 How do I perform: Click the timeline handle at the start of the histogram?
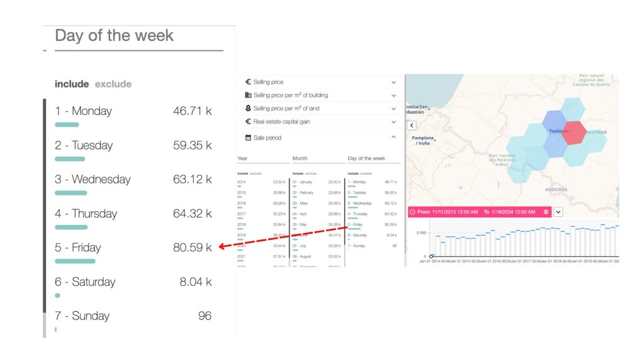431,256
